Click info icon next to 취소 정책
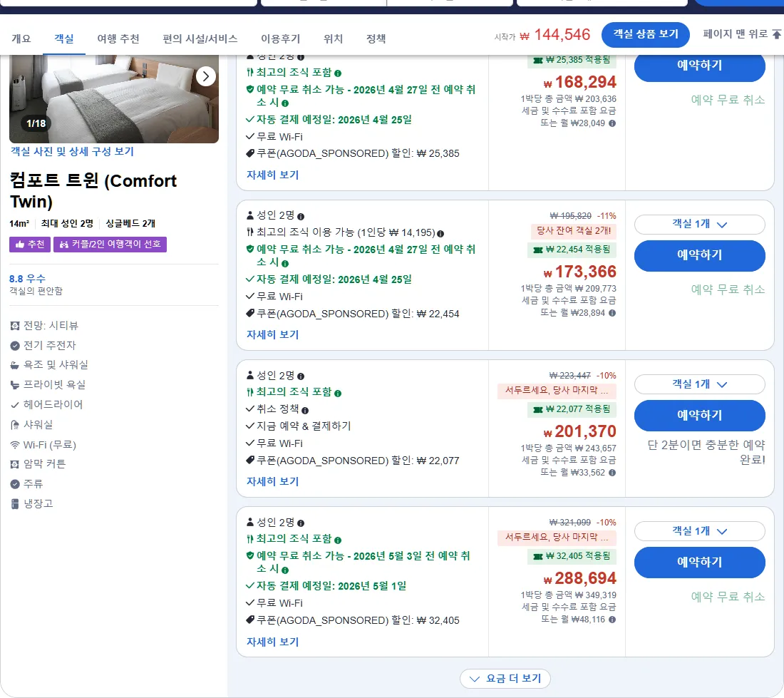 pyautogui.click(x=305, y=411)
